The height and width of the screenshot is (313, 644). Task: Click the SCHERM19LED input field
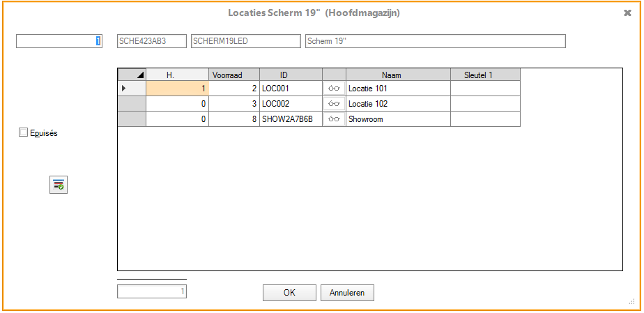tap(245, 41)
